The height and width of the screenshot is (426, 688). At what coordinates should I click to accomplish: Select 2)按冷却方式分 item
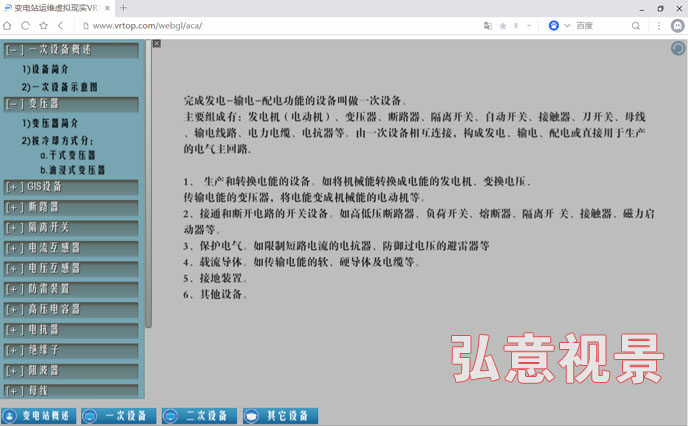point(57,140)
